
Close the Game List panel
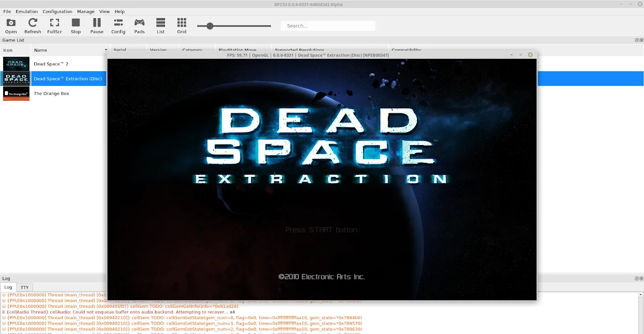click(x=641, y=40)
